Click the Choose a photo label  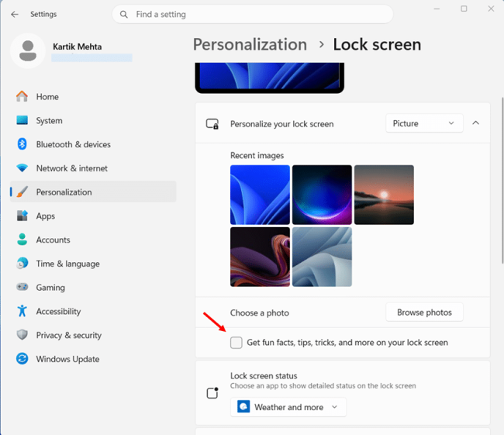[x=260, y=312]
